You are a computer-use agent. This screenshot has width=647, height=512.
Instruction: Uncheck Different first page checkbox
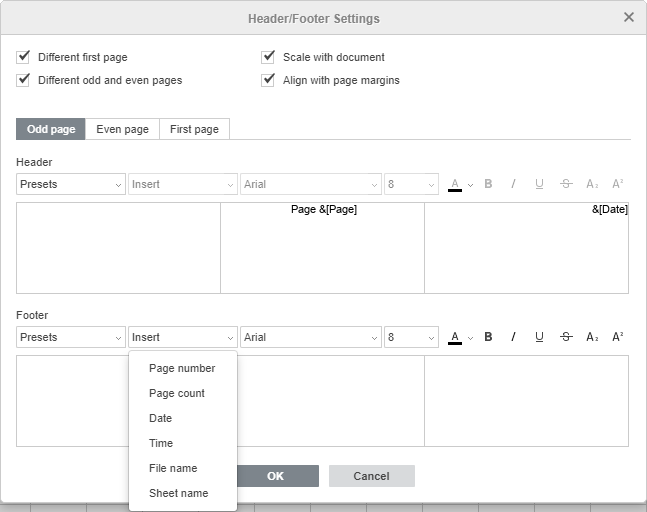24,57
